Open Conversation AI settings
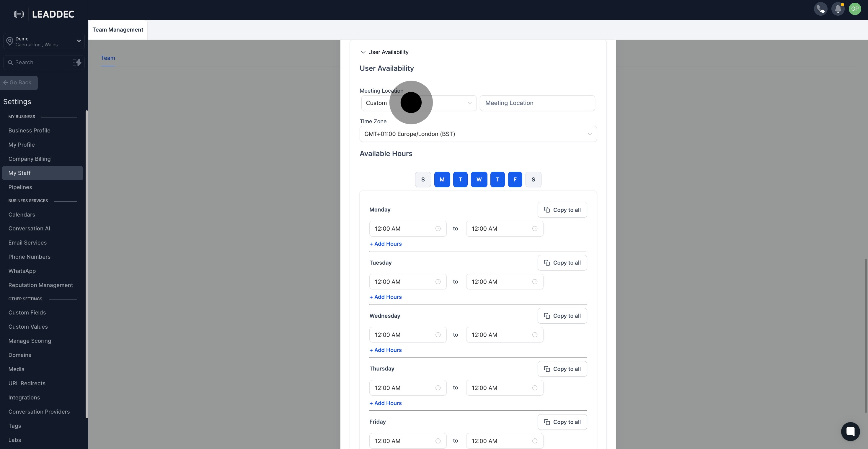 point(29,229)
